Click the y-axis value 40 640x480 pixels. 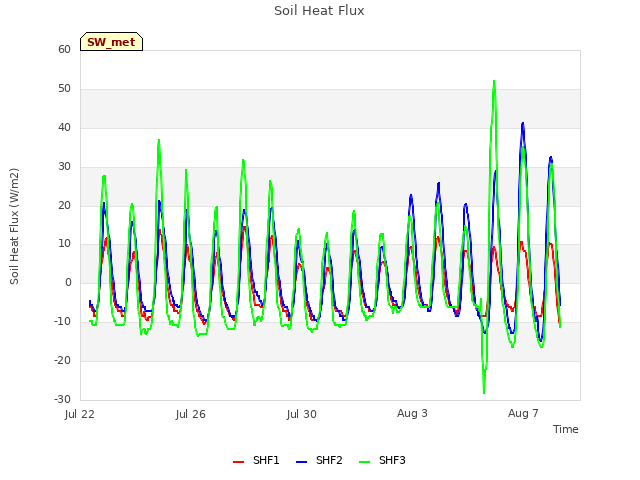[x=64, y=128]
